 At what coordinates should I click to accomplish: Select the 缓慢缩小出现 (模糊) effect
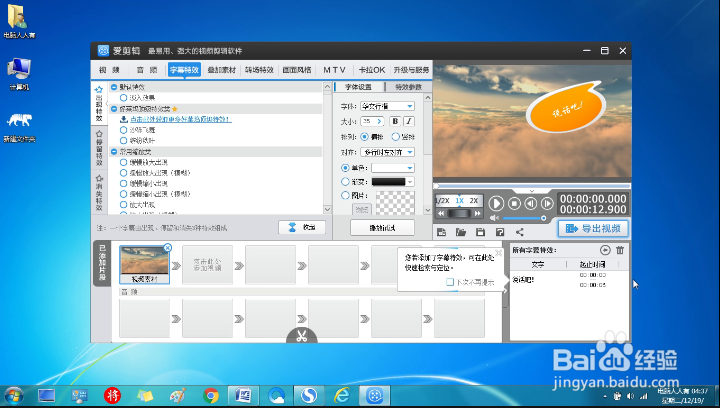point(124,194)
